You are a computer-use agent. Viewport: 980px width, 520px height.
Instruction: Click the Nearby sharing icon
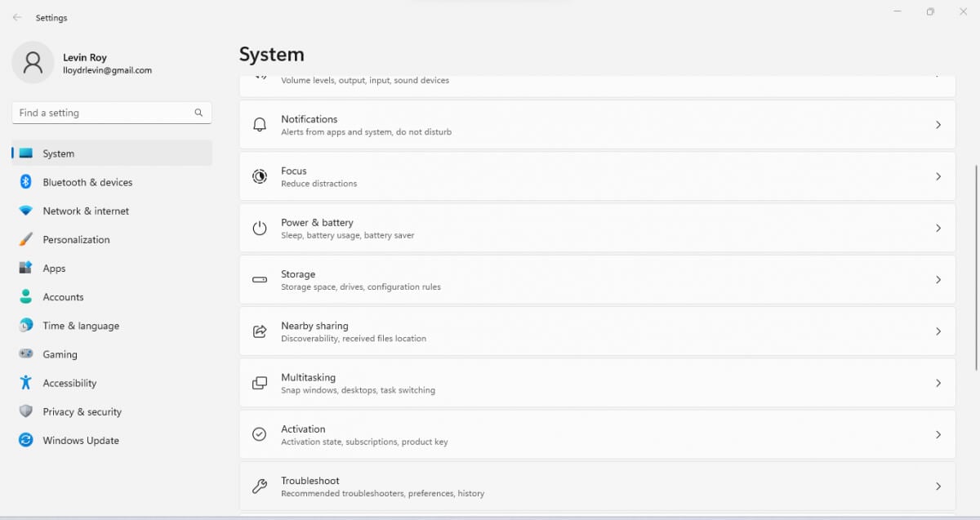click(260, 331)
